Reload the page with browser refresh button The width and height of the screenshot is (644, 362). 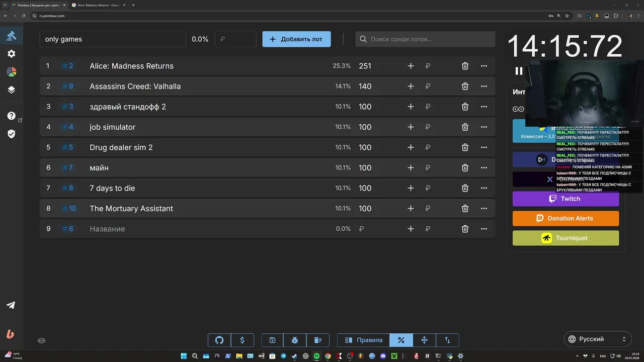point(23,16)
